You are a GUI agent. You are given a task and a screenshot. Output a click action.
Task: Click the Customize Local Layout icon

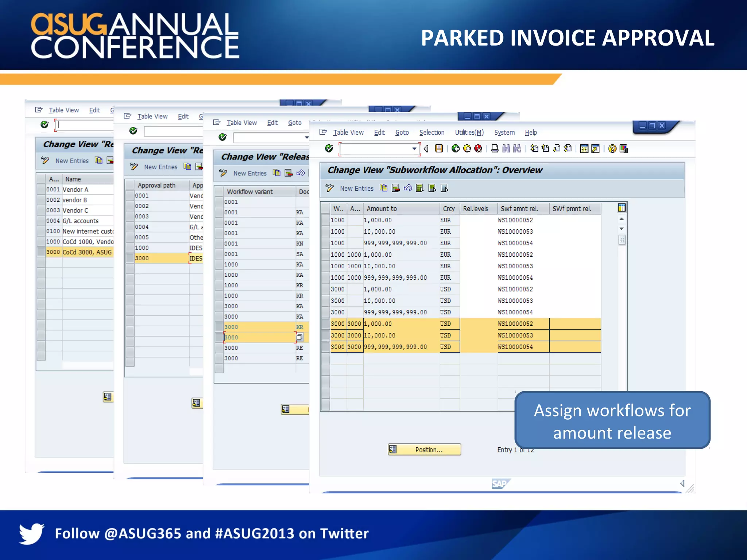point(624,149)
